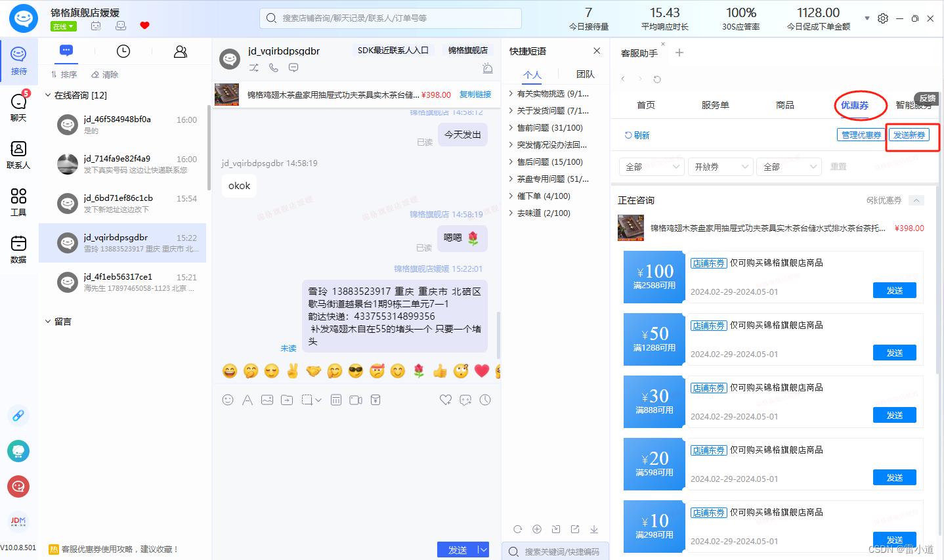The image size is (944, 560).
Task: Click the alarm bell icon in chat header
Action: click(487, 68)
